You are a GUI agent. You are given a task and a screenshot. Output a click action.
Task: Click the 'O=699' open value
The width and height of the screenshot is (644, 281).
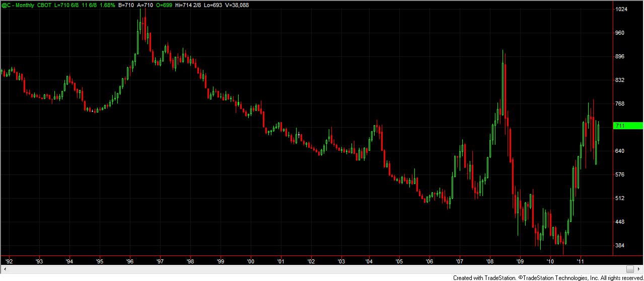(164, 5)
